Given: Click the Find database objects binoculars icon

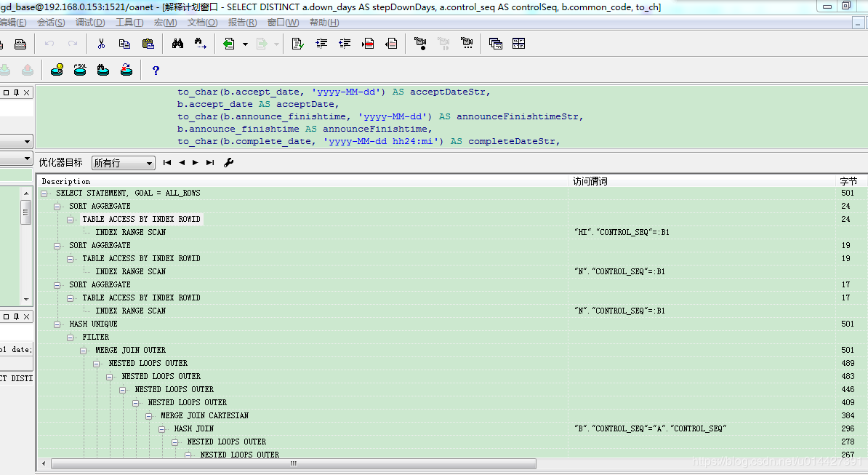Looking at the screenshot, I should [x=103, y=71].
